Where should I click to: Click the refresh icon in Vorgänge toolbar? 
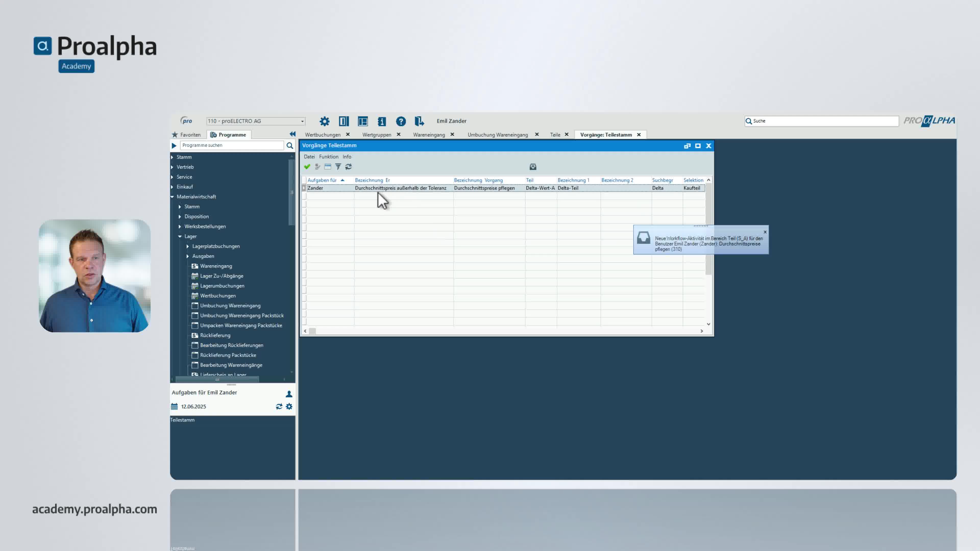click(x=348, y=167)
